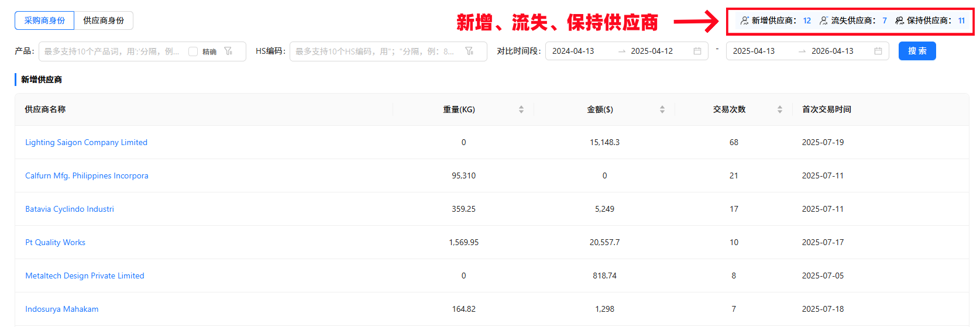980x327 pixels.
Task: Click the 新增供应商 person icon
Action: pyautogui.click(x=744, y=20)
